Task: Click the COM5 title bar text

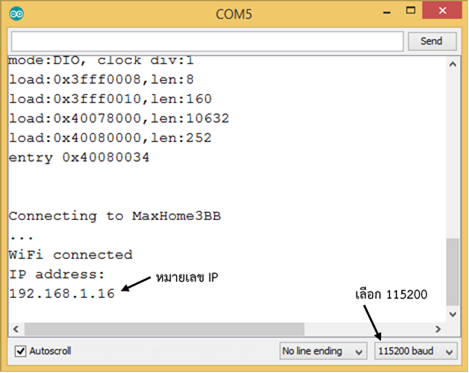Action: pyautogui.click(x=234, y=14)
